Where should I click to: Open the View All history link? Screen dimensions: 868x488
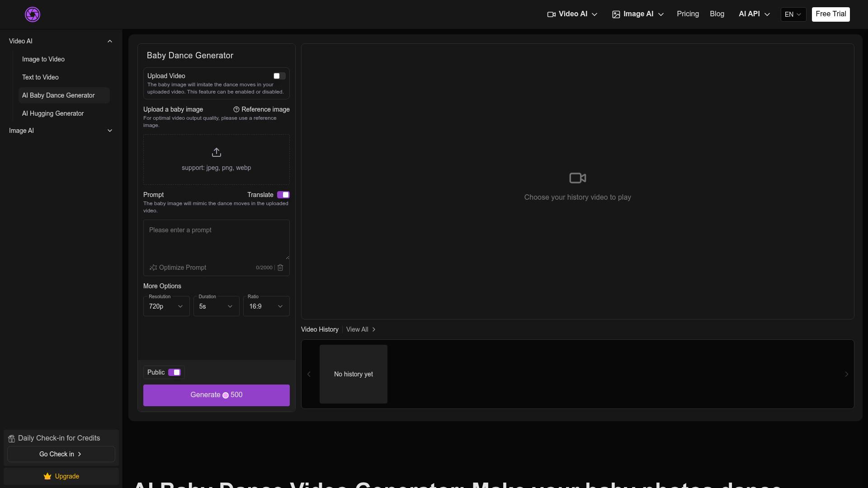(x=361, y=329)
